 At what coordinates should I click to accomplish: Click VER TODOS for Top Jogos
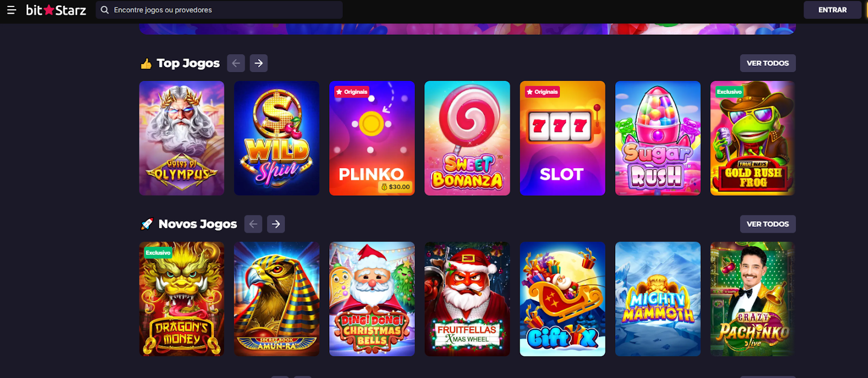point(768,63)
